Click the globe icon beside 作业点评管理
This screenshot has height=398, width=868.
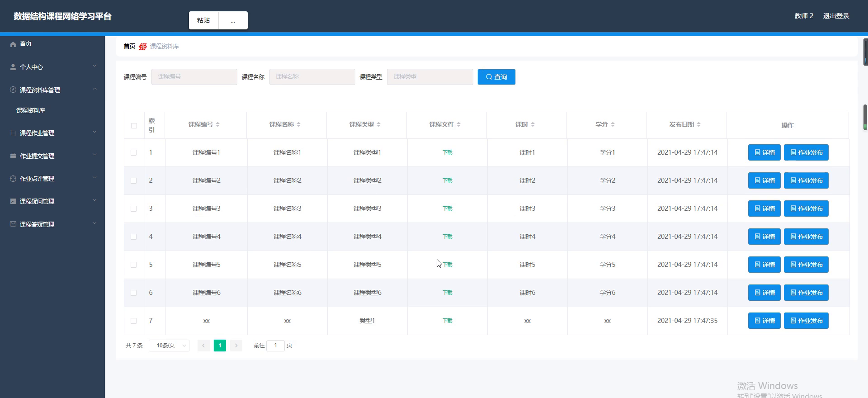tap(13, 179)
